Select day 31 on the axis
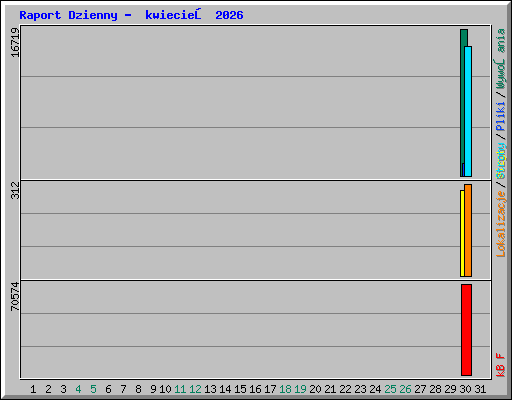 pyautogui.click(x=480, y=389)
